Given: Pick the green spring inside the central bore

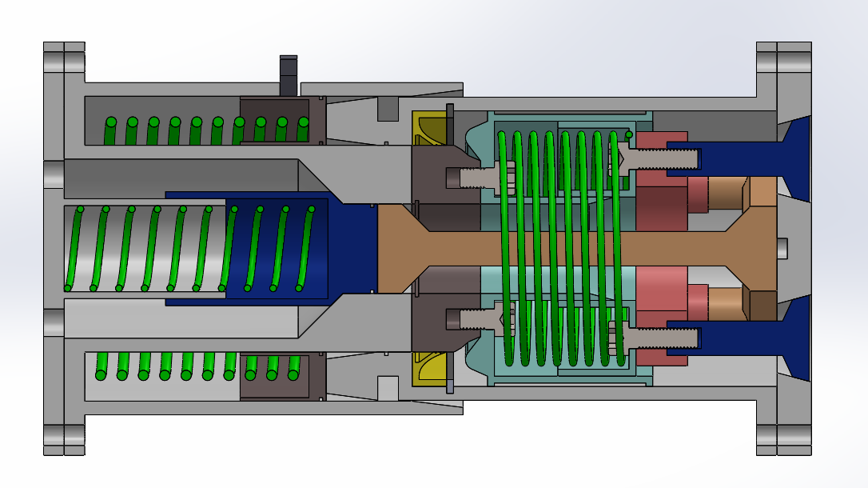Looking at the screenshot, I should pyautogui.click(x=190, y=249).
